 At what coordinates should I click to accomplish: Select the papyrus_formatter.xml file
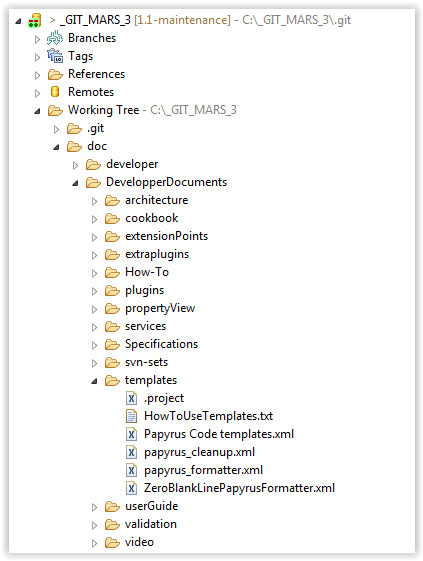(203, 470)
